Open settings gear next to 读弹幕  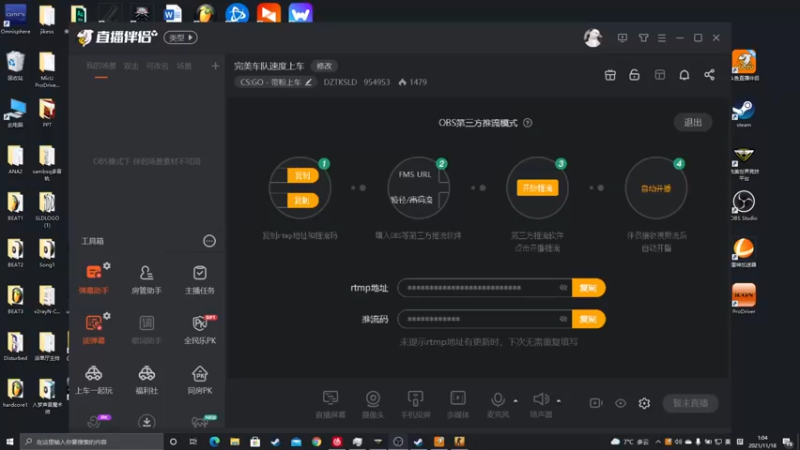point(107,316)
